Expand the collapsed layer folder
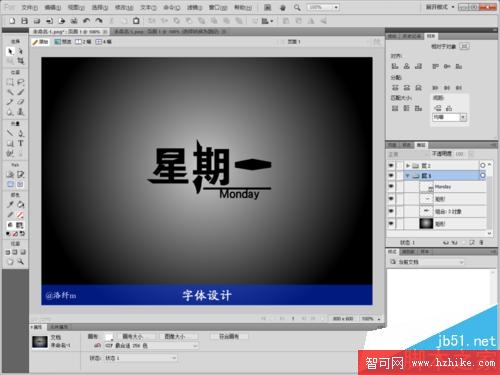 408,166
